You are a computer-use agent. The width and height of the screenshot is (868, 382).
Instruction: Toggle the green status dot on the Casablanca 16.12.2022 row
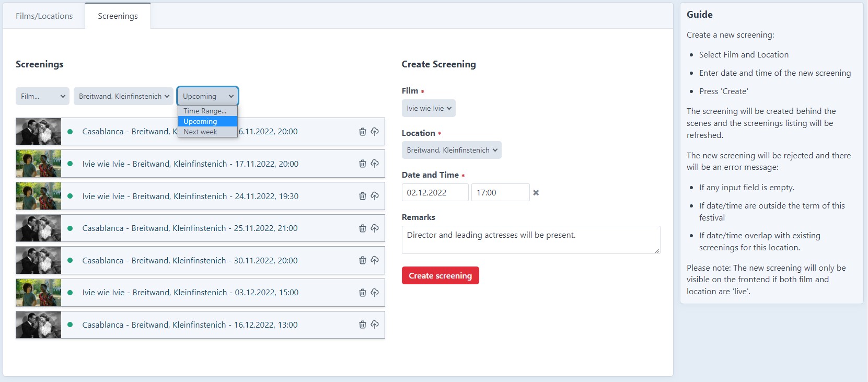click(x=70, y=325)
